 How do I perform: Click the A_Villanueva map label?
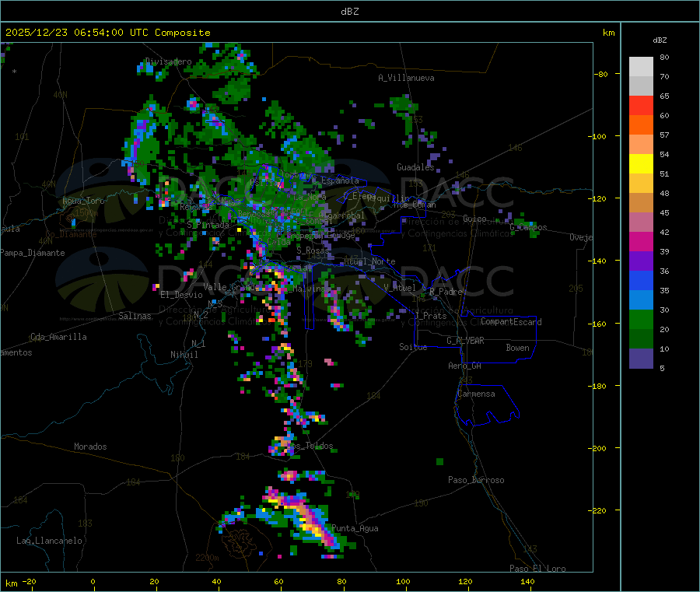[406, 78]
